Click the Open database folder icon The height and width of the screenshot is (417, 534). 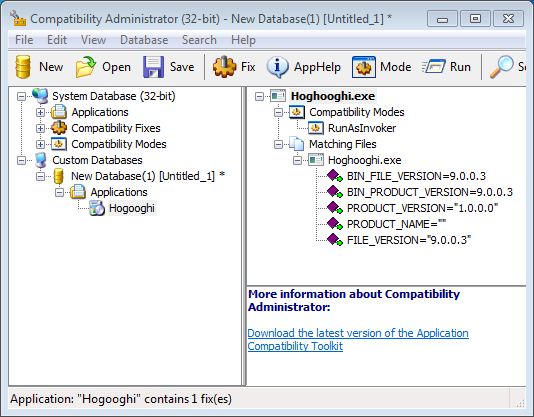(x=85, y=67)
